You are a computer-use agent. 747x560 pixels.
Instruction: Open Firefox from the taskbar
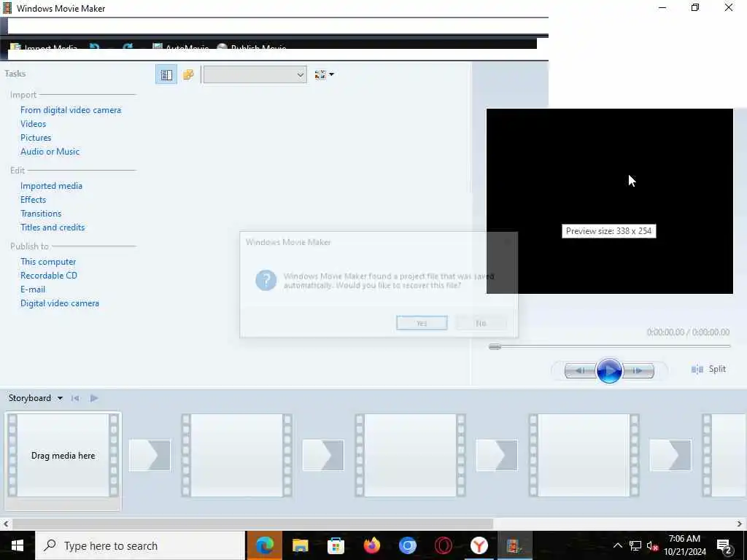tap(371, 545)
